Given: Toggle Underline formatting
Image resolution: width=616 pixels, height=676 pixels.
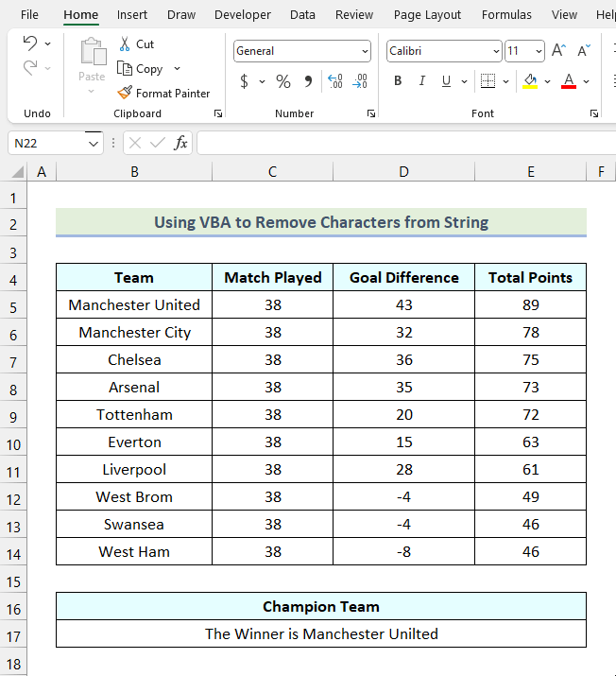Looking at the screenshot, I should pyautogui.click(x=446, y=80).
